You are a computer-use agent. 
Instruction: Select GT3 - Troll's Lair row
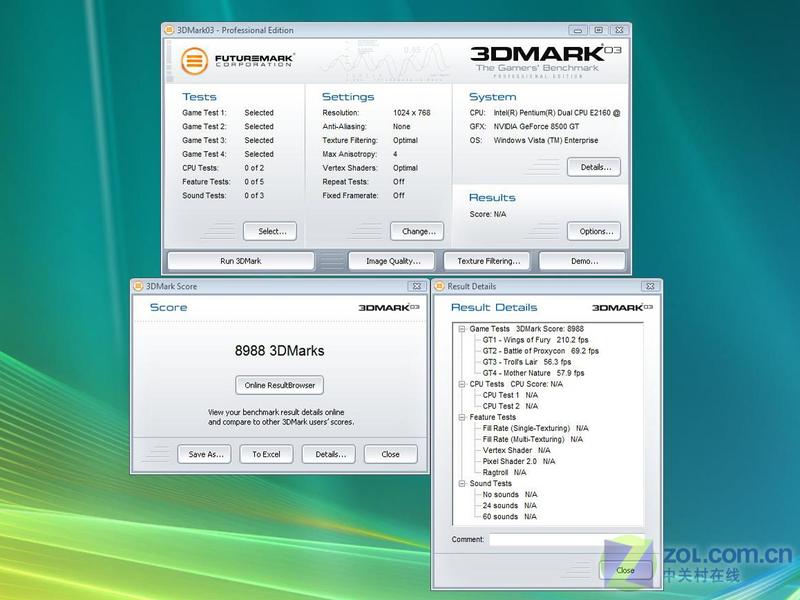pyautogui.click(x=527, y=362)
